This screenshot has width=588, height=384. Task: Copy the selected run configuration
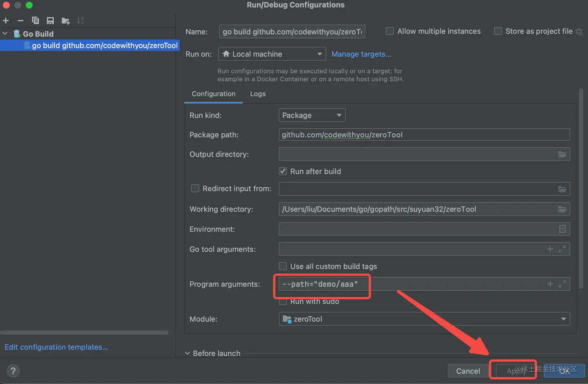coord(35,21)
